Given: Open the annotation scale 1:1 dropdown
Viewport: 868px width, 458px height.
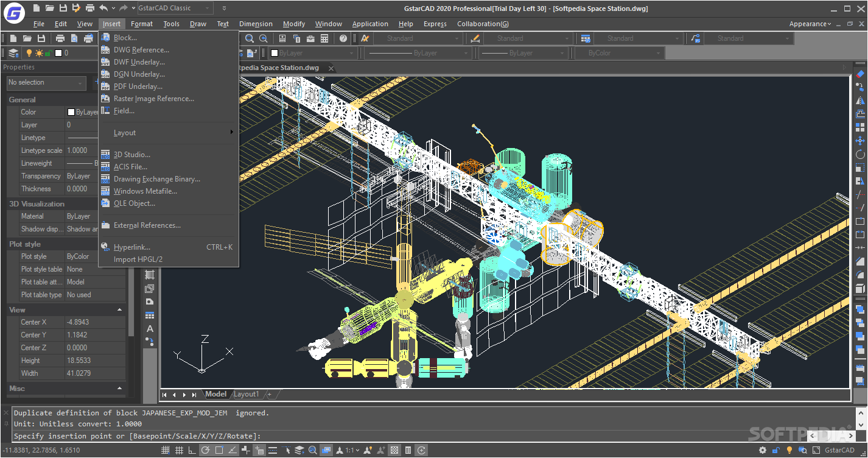Looking at the screenshot, I should click(x=351, y=450).
